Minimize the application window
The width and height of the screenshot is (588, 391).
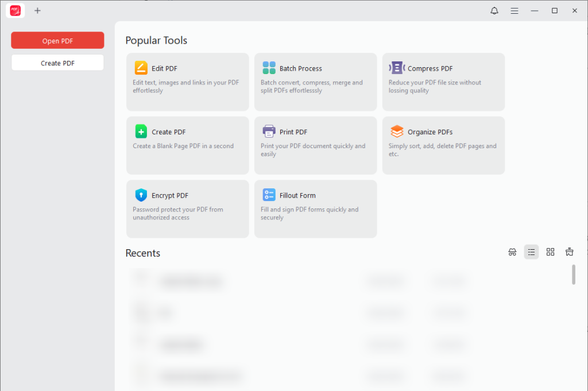click(x=535, y=11)
